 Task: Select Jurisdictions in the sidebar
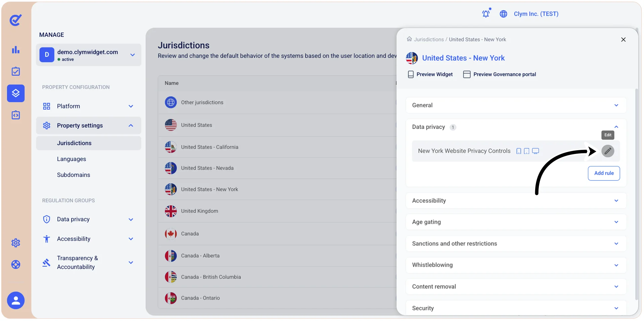(x=89, y=143)
